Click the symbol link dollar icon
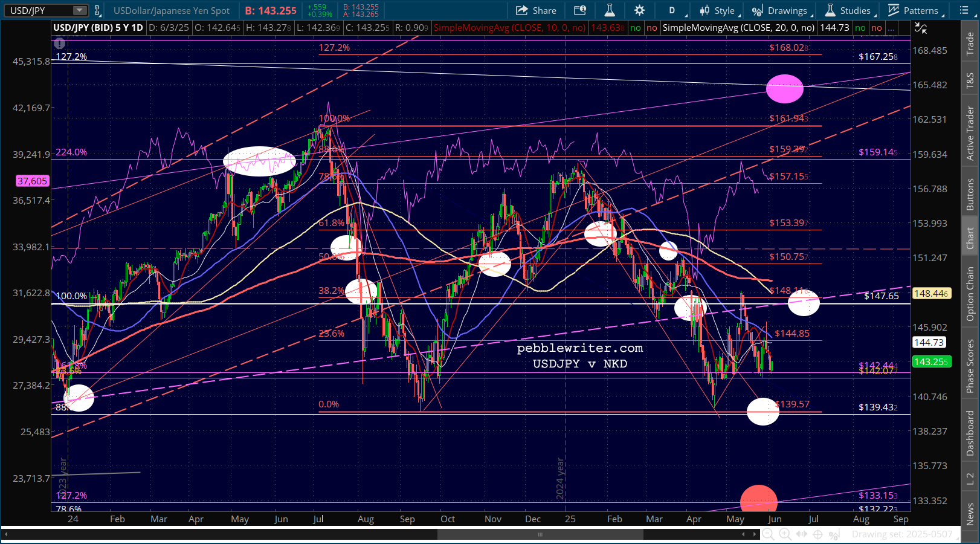This screenshot has height=544, width=980. tap(97, 10)
